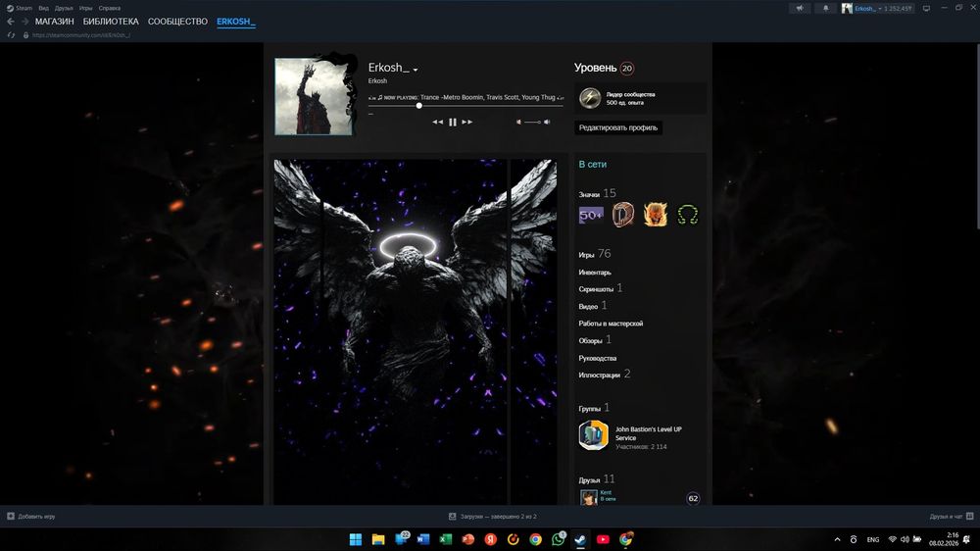This screenshot has height=551, width=980.
Task: Show hidden system tray icons
Action: tap(837, 539)
